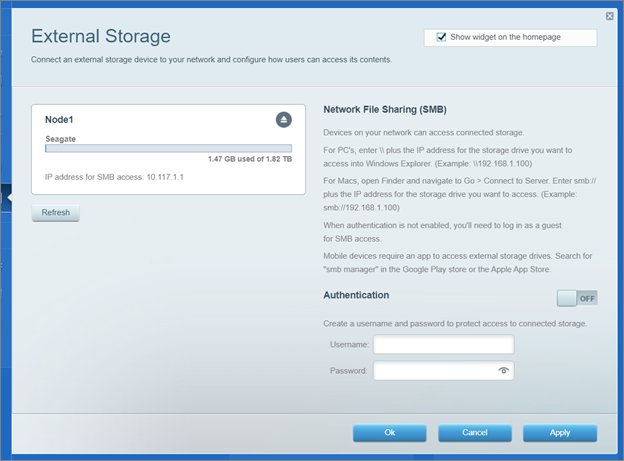624x461 pixels.
Task: Show password using the eye icon
Action: 503,370
